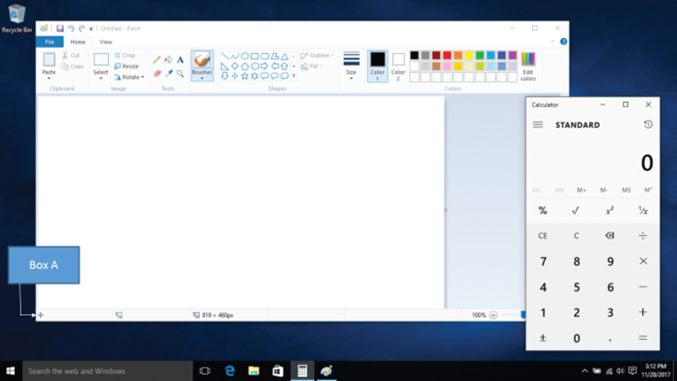Click the M+ memory button in Calculator
677x381 pixels.
pos(581,190)
